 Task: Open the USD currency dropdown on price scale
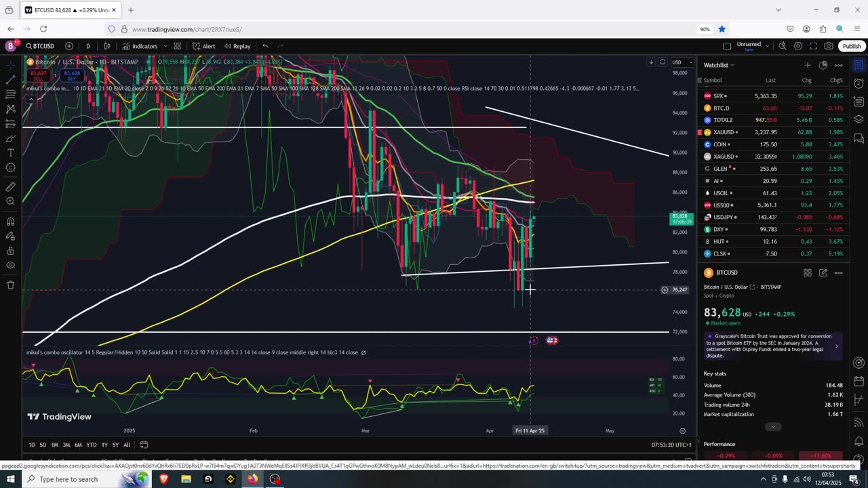[x=682, y=62]
